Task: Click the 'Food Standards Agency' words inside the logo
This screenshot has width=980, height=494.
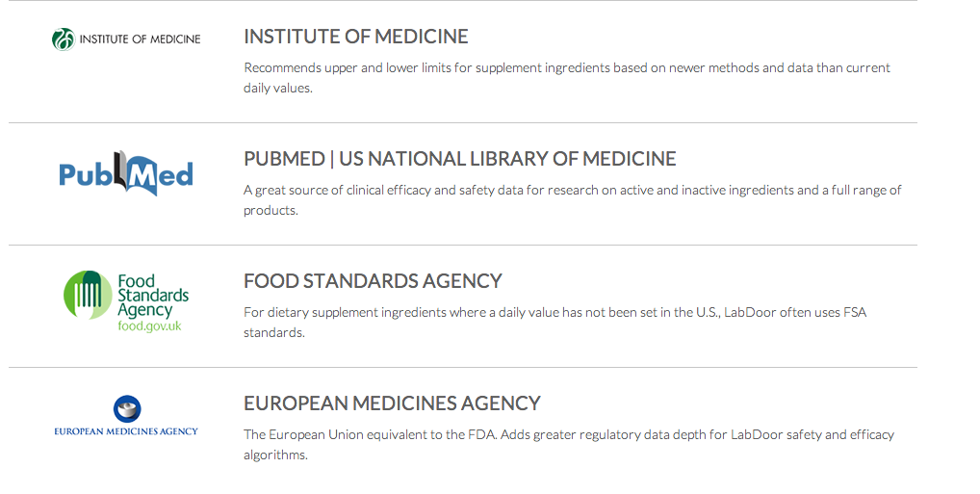Action: pyautogui.click(x=152, y=296)
